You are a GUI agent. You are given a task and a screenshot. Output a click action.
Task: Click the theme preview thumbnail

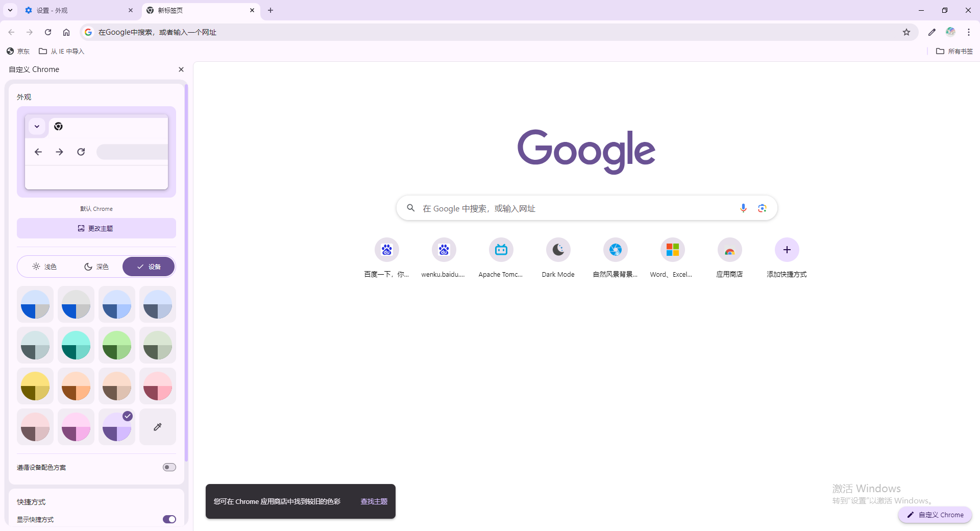point(96,152)
